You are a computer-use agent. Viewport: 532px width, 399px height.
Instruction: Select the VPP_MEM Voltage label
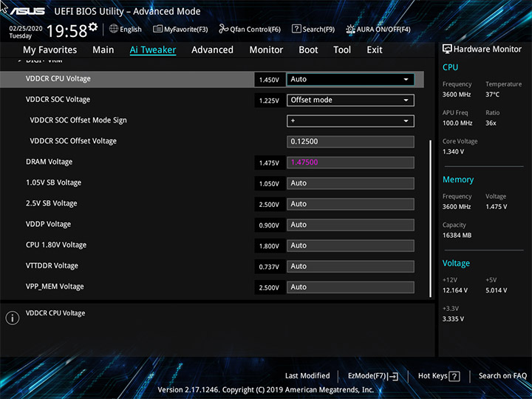(x=55, y=287)
